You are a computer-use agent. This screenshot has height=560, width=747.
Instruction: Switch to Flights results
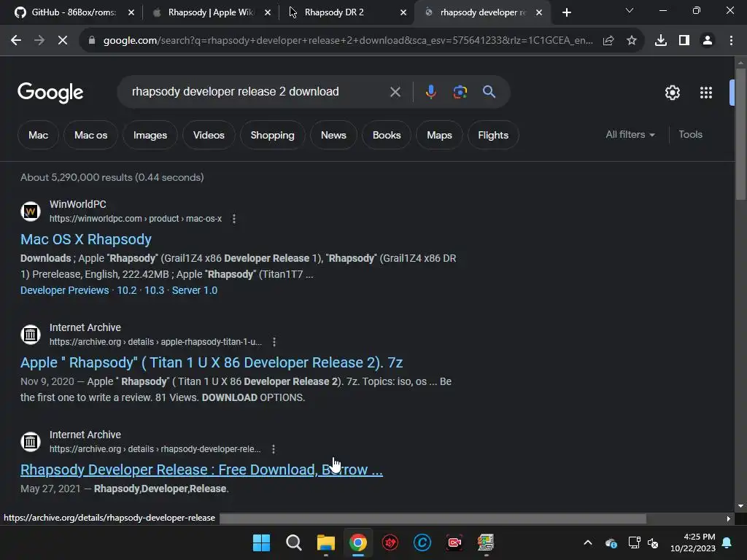[x=493, y=135]
